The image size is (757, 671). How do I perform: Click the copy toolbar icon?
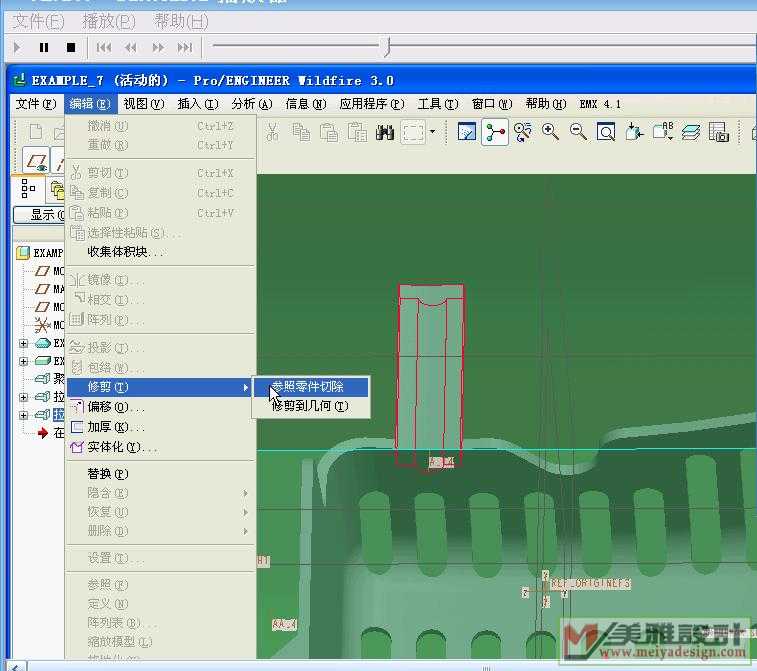301,132
